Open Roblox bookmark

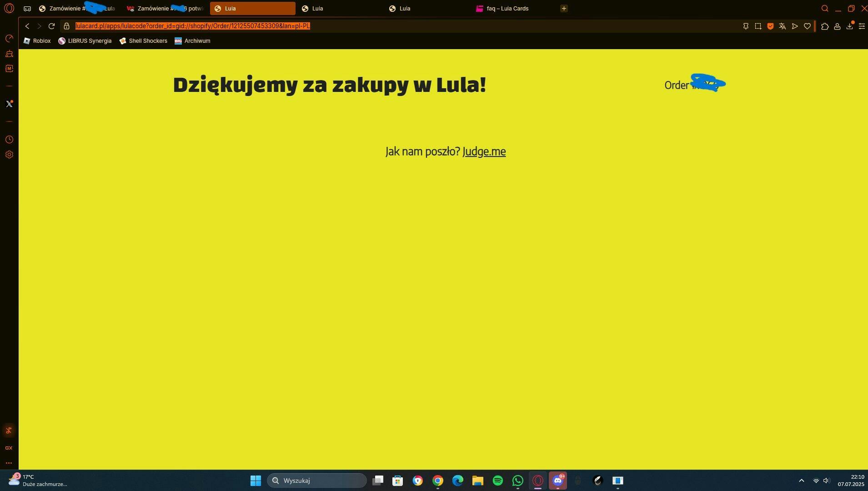37,41
